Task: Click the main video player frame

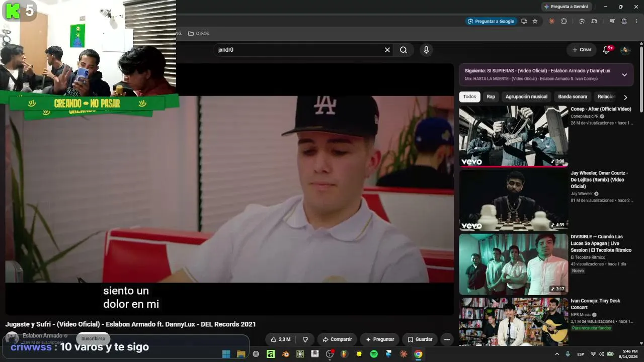Action: (229, 189)
